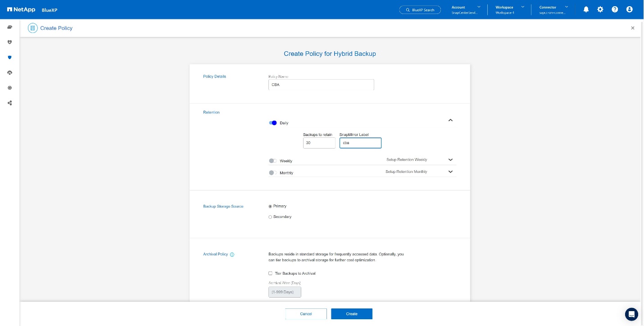Click the Archival Policy info icon
The width and height of the screenshot is (644, 326).
tap(232, 255)
